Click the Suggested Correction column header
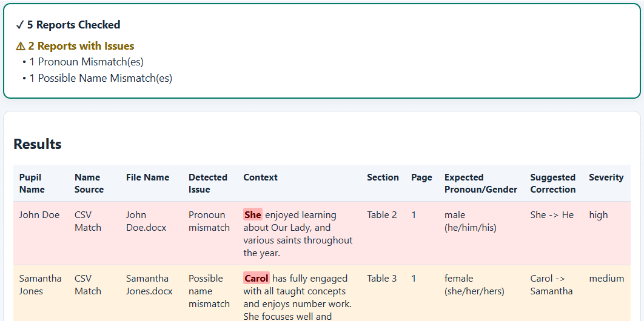Screen dimensions: 644x321 (x=553, y=184)
